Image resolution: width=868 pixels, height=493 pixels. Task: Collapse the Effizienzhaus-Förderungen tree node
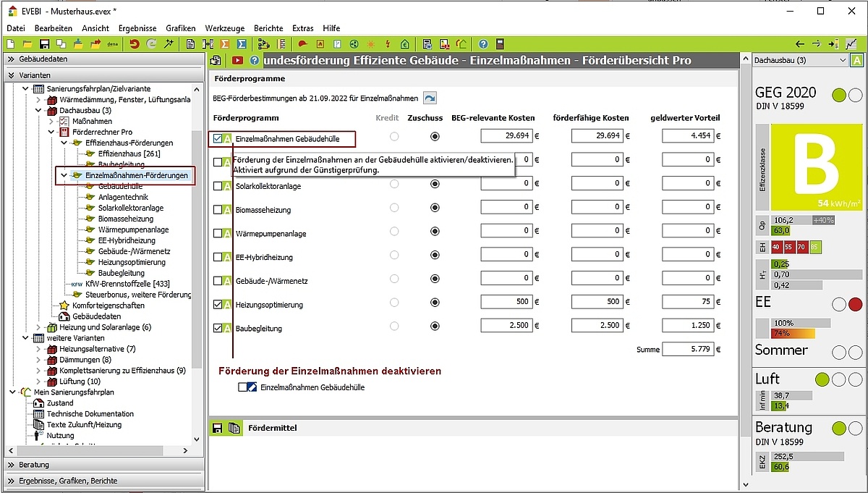64,143
